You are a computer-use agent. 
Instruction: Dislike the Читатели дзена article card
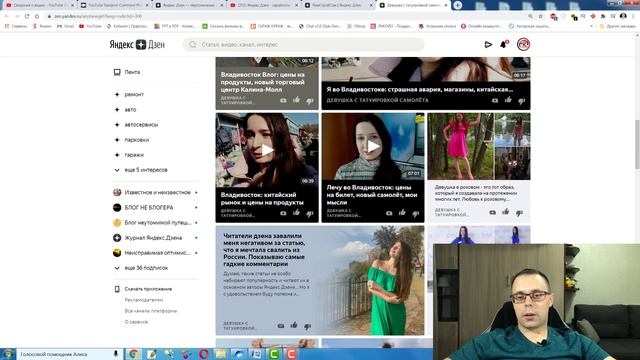coord(307,326)
